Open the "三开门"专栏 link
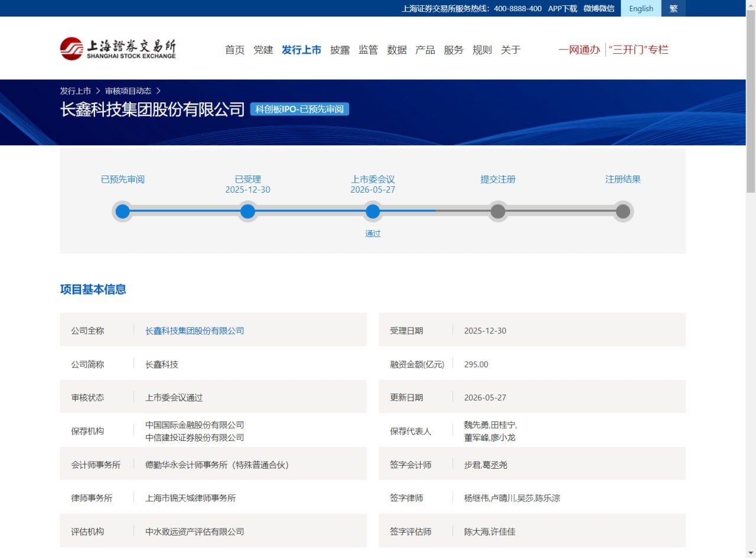Screen dimensions: 756x558 coord(638,50)
